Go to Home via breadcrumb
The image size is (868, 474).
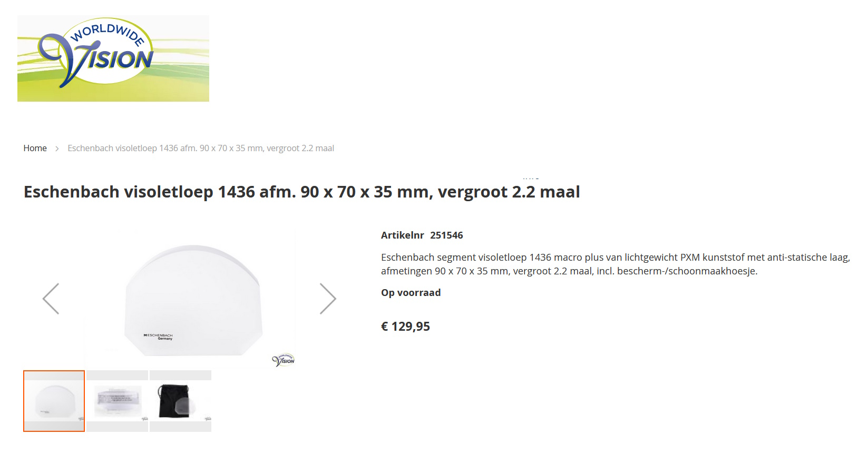coord(35,149)
